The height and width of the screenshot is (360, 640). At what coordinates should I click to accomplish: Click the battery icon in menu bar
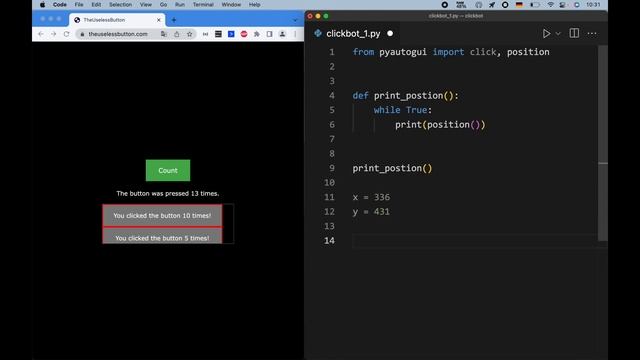pos(535,4)
